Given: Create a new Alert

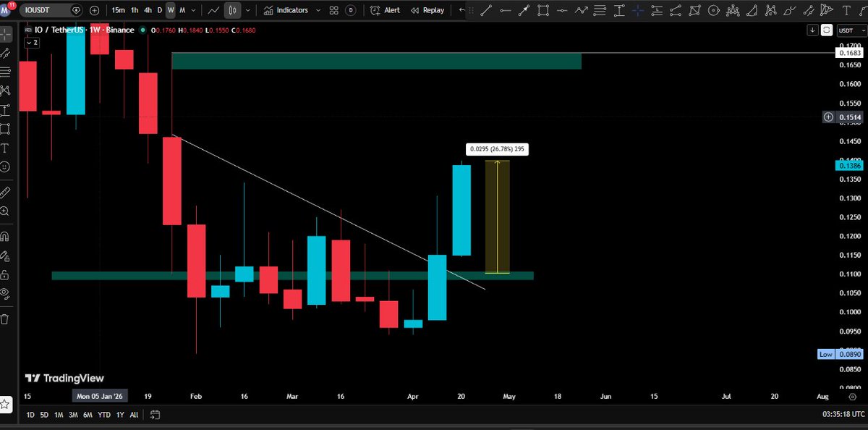Looking at the screenshot, I should pyautogui.click(x=386, y=10).
